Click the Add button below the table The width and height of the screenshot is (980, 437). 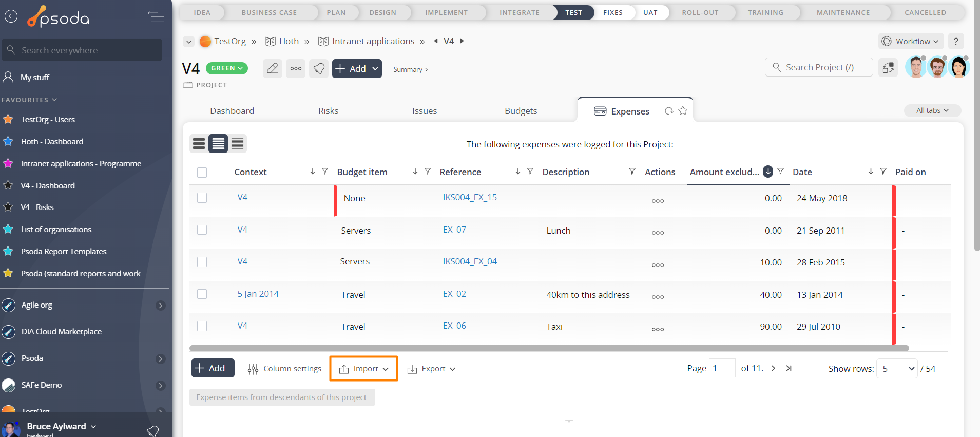[213, 368]
